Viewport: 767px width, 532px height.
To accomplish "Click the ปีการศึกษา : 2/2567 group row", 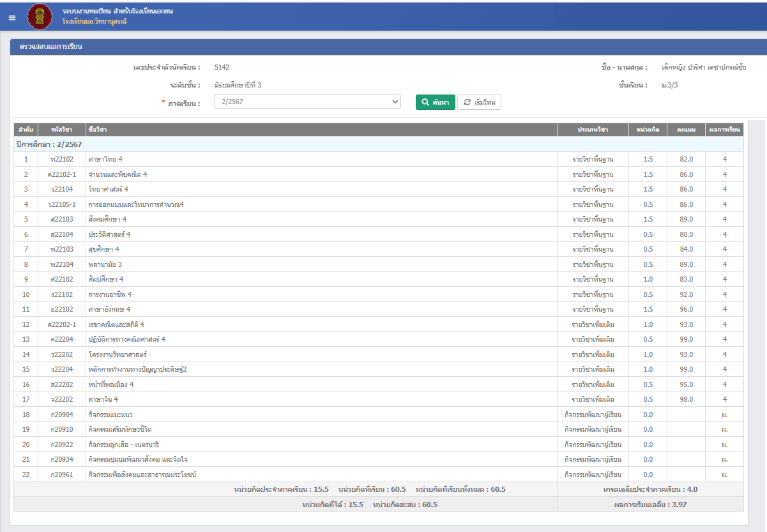I will coord(50,144).
